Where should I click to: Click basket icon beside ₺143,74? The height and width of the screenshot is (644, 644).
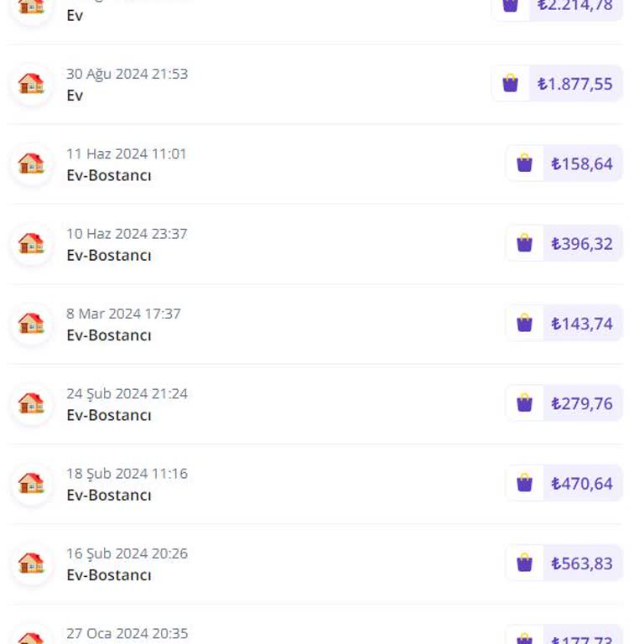[524, 324]
